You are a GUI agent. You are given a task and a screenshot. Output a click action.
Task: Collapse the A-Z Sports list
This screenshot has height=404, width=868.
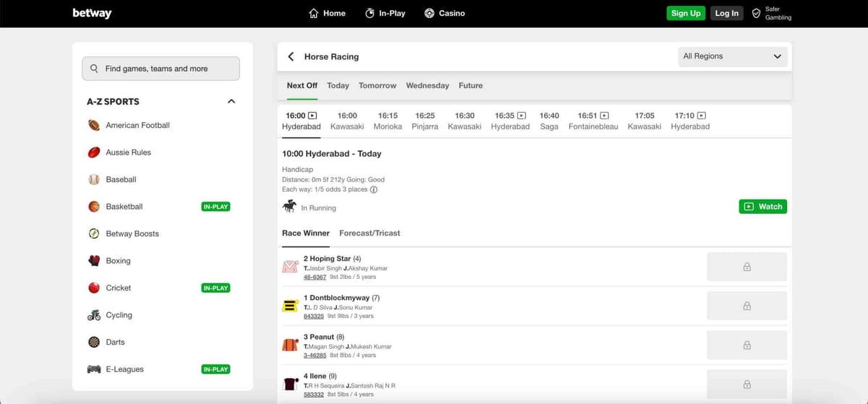pos(231,101)
